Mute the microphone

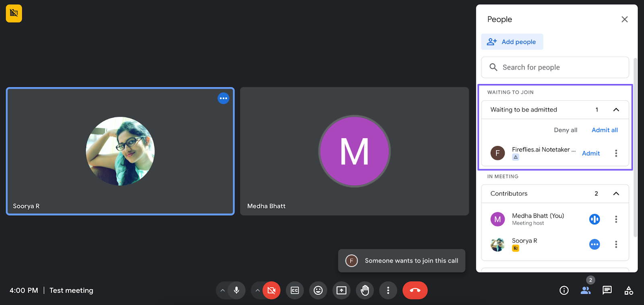pyautogui.click(x=237, y=291)
